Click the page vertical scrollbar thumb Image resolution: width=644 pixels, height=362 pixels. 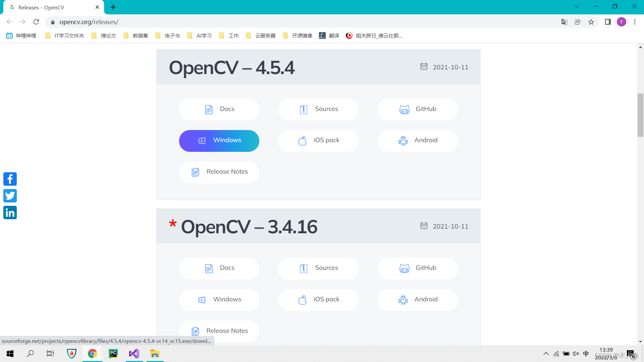[x=640, y=115]
